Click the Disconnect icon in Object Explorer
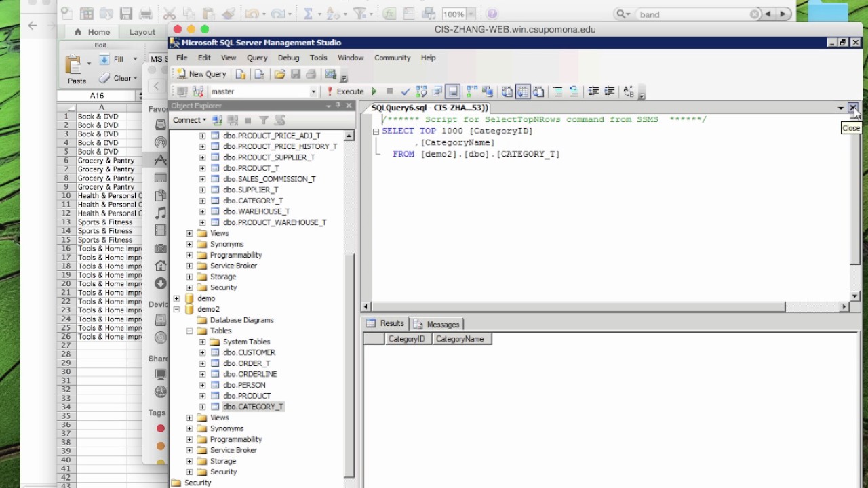This screenshot has height=488, width=868. 233,120
